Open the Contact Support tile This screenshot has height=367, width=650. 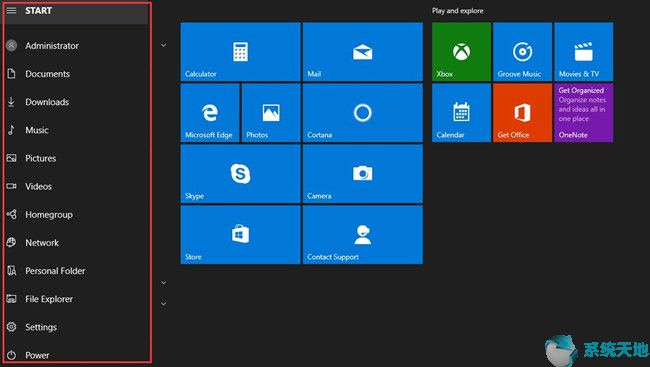(363, 235)
